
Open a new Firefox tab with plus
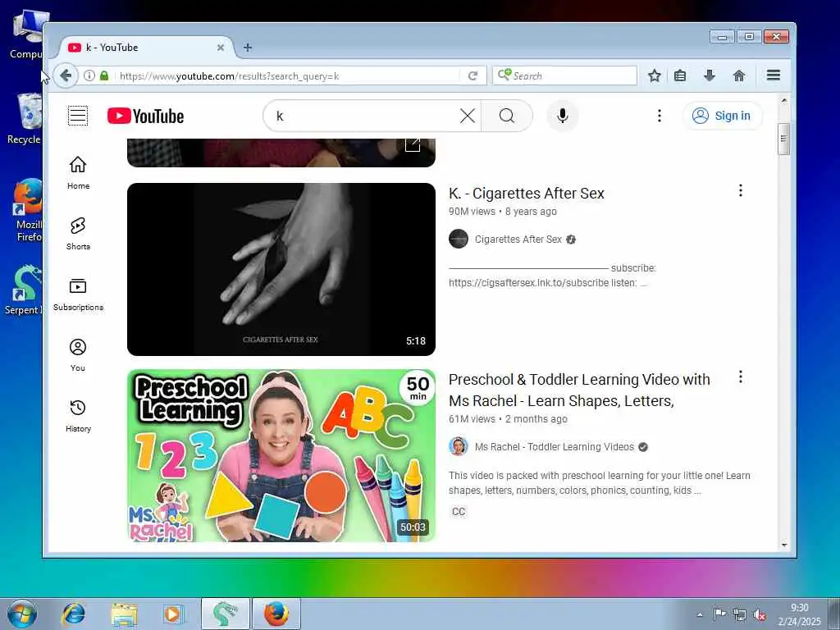click(248, 47)
